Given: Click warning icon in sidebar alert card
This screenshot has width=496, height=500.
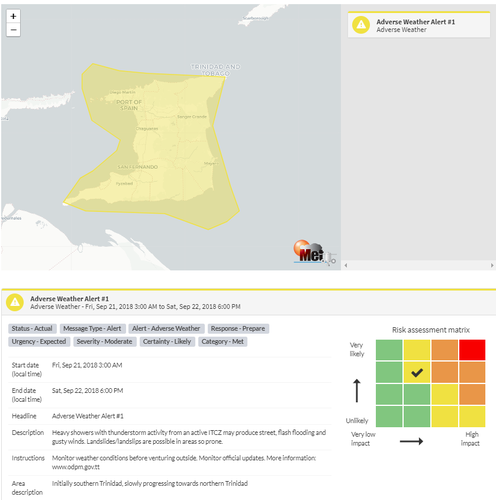Looking at the screenshot, I should [x=361, y=25].
